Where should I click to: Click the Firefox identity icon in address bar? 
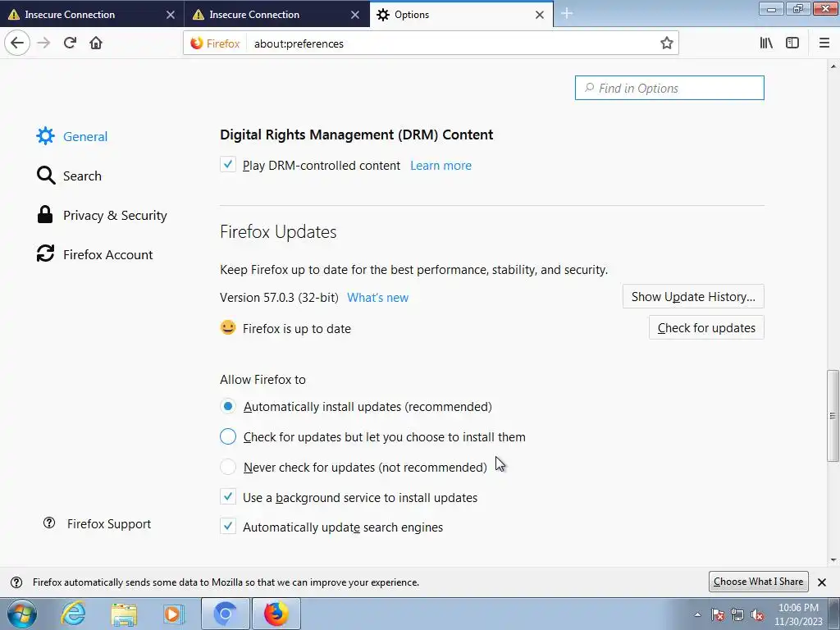tap(216, 43)
